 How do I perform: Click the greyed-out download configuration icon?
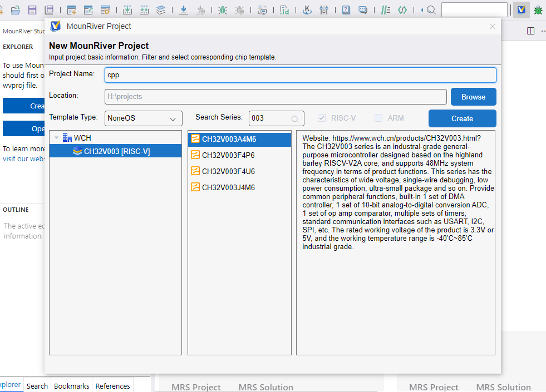click(x=200, y=10)
